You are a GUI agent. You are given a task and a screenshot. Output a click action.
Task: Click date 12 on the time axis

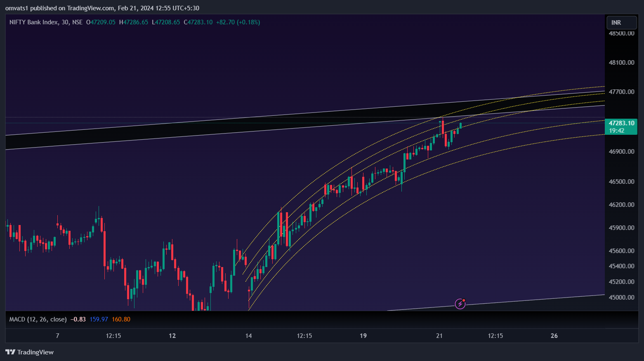pyautogui.click(x=172, y=336)
